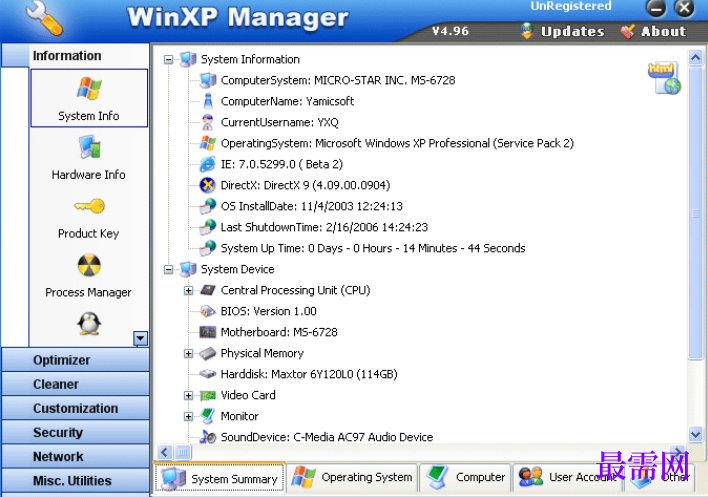Select 'CurrentUsername: YXQ' row

[279, 122]
